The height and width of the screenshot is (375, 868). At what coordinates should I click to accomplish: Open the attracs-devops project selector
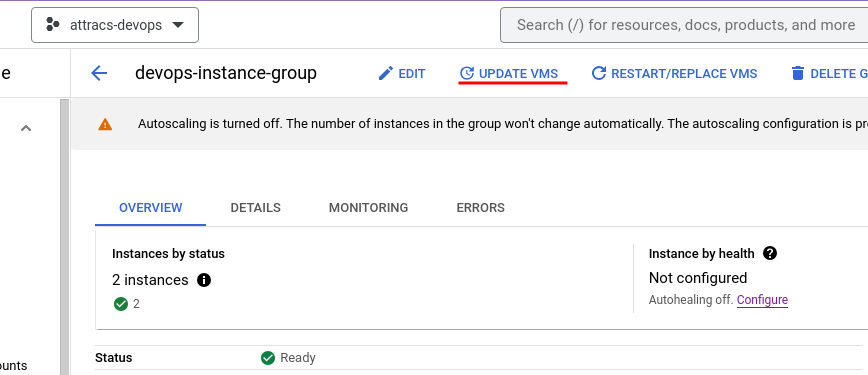tap(115, 25)
